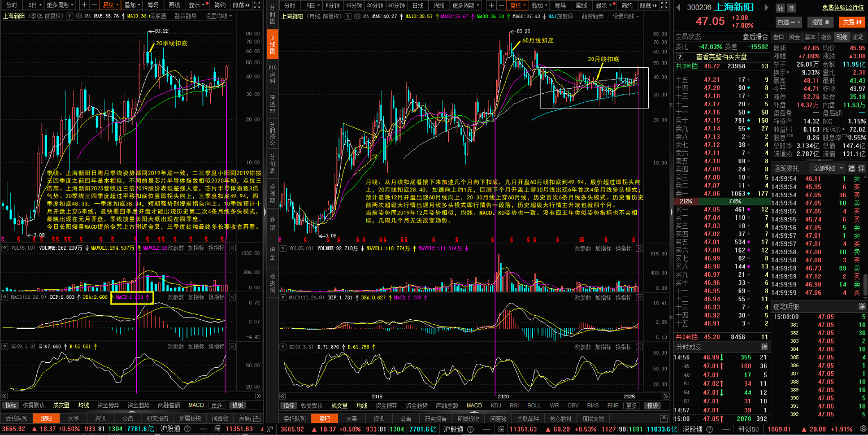
Task: Click the 港 badge icon
Action: (791, 8)
